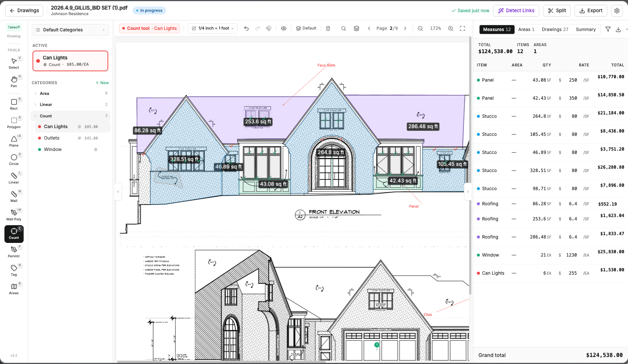Click red swatch of Can Lights category
This screenshot has width=628, height=364.
40,127
